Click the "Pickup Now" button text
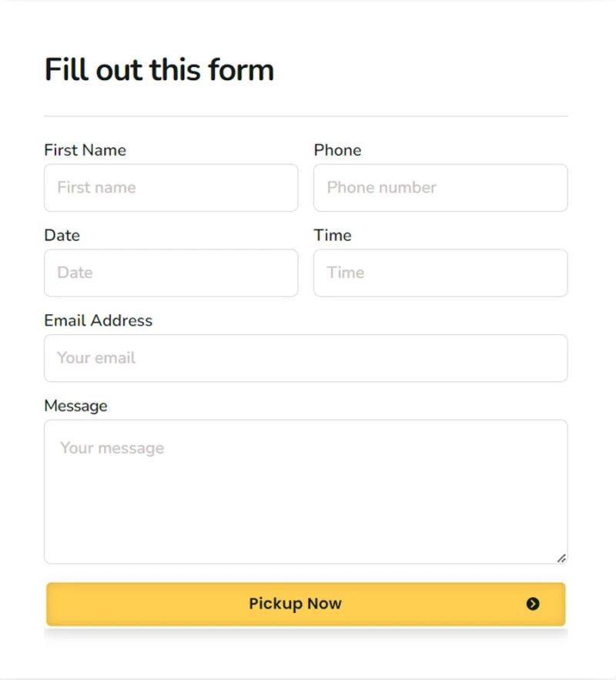The width and height of the screenshot is (616, 680). (x=295, y=604)
